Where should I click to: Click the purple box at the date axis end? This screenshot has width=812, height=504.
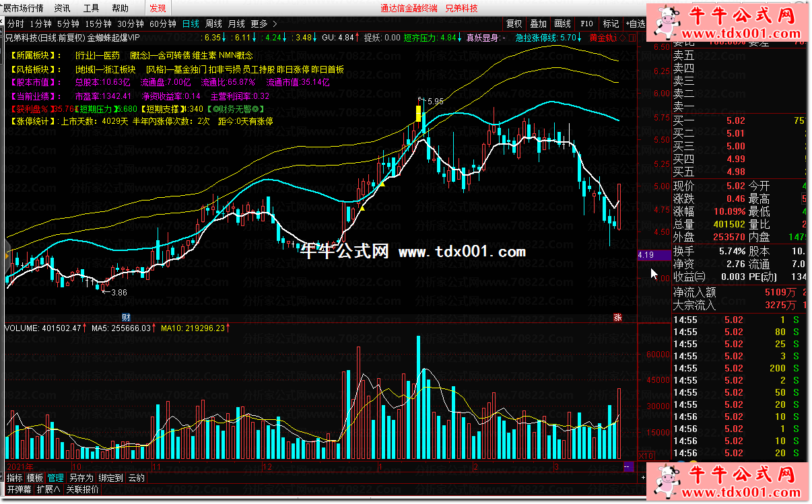pyautogui.click(x=628, y=466)
